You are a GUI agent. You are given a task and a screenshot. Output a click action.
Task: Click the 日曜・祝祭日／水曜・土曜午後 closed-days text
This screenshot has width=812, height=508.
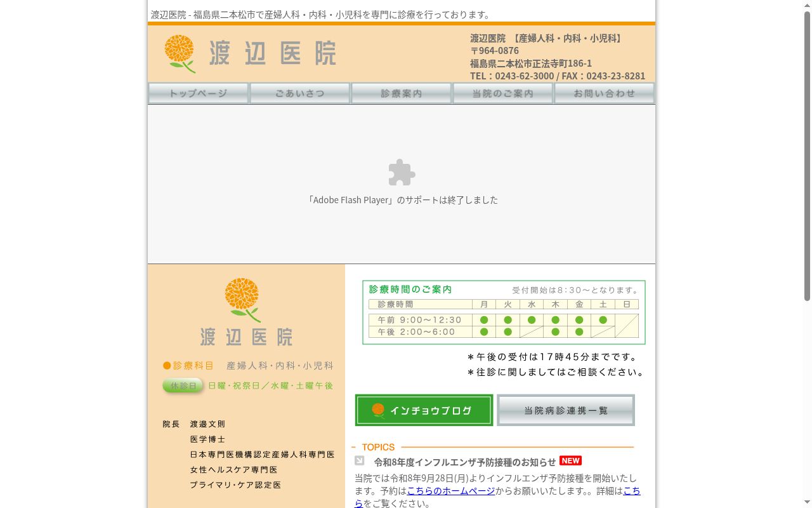click(271, 385)
